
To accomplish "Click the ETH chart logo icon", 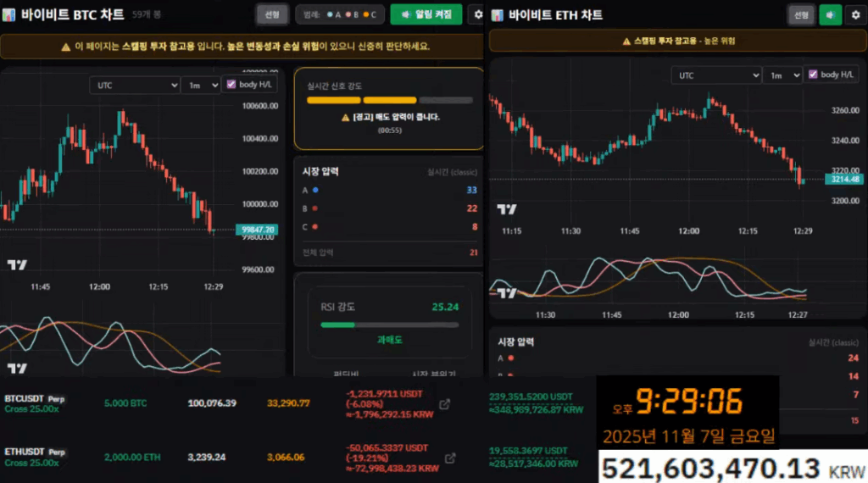I will pyautogui.click(x=497, y=15).
